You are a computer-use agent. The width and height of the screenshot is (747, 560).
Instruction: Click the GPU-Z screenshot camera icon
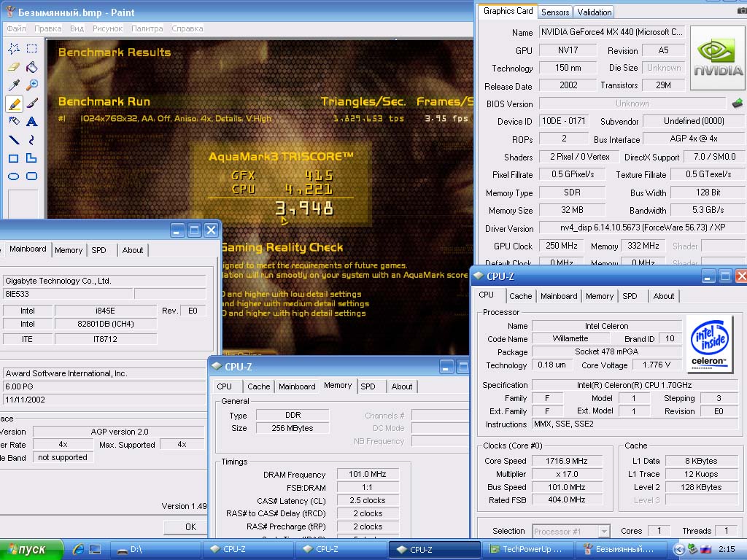click(742, 10)
